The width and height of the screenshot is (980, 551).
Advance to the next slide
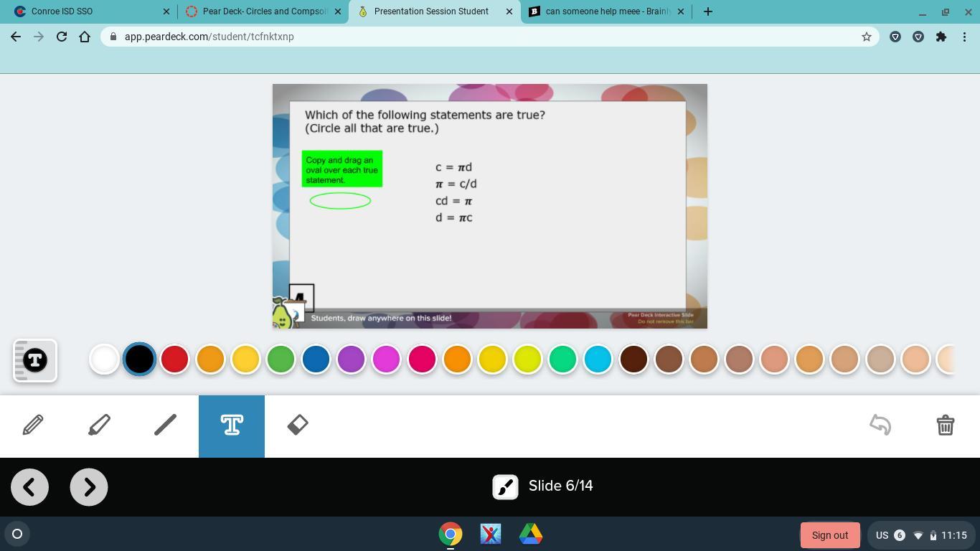click(x=89, y=487)
